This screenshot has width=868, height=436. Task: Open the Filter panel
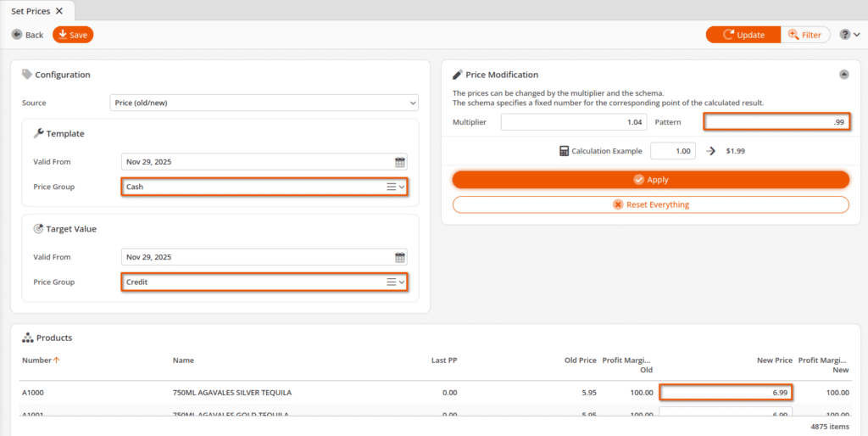(804, 35)
